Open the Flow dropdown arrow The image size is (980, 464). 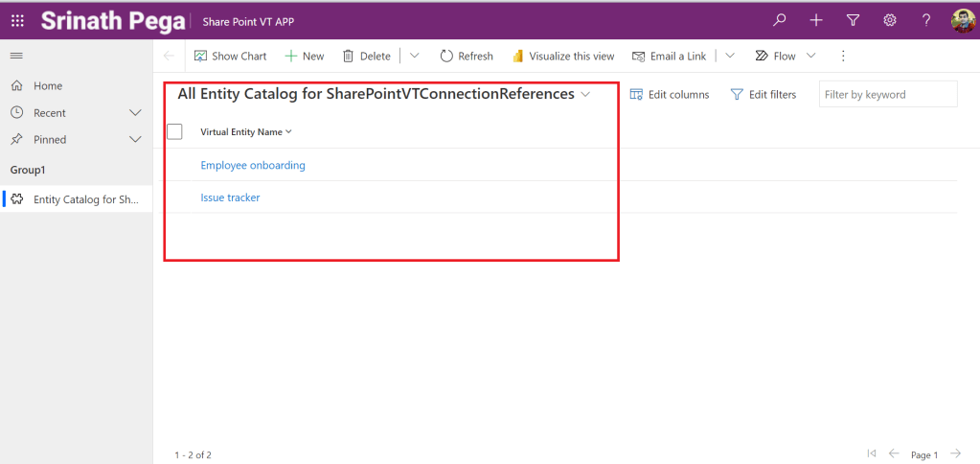click(811, 57)
